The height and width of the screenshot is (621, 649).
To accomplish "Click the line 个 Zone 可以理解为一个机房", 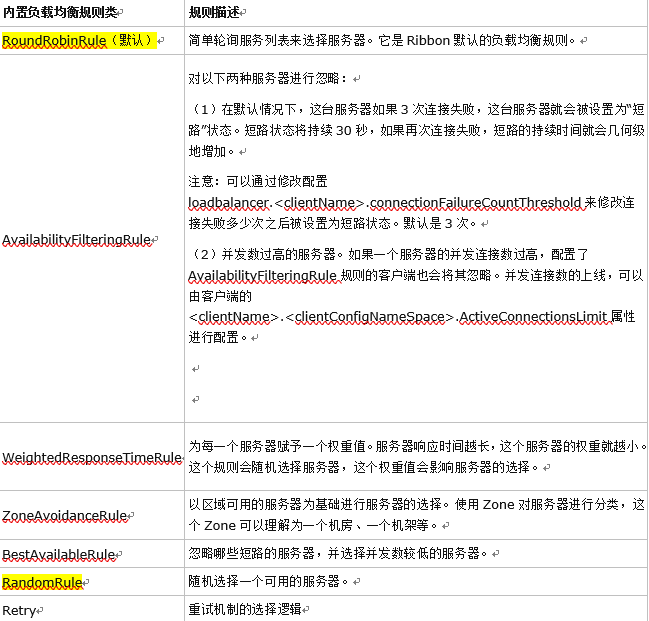I will [x=313, y=526].
